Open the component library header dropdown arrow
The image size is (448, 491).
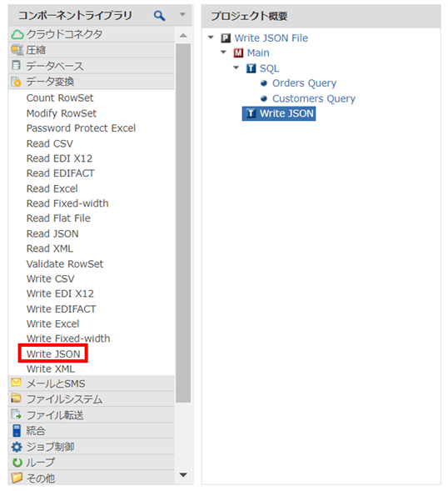point(182,14)
